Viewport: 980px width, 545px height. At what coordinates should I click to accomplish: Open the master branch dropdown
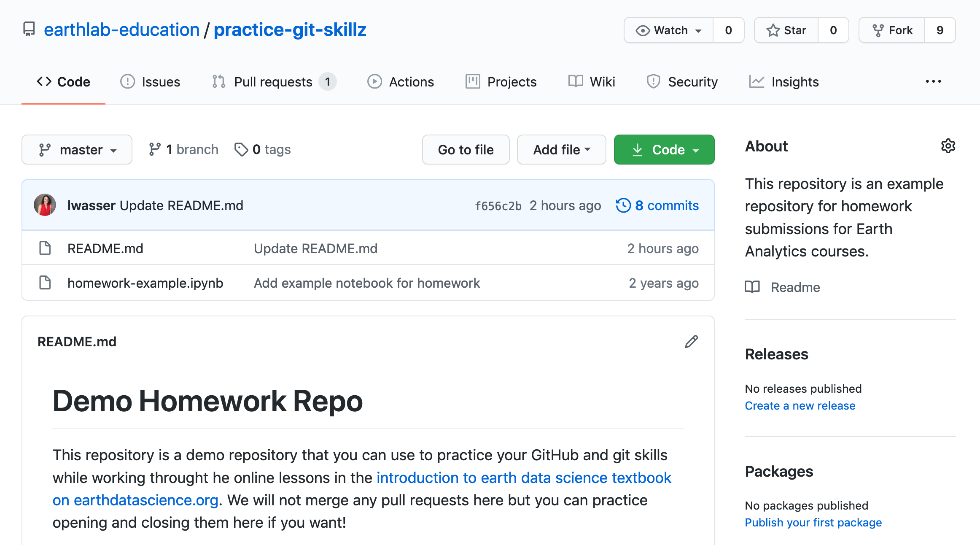click(x=77, y=150)
